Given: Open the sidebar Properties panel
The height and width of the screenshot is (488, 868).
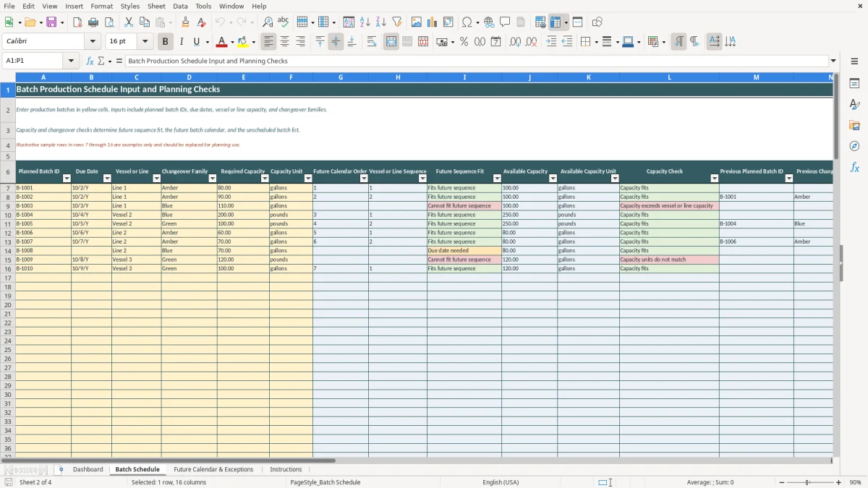Looking at the screenshot, I should coord(854,83).
